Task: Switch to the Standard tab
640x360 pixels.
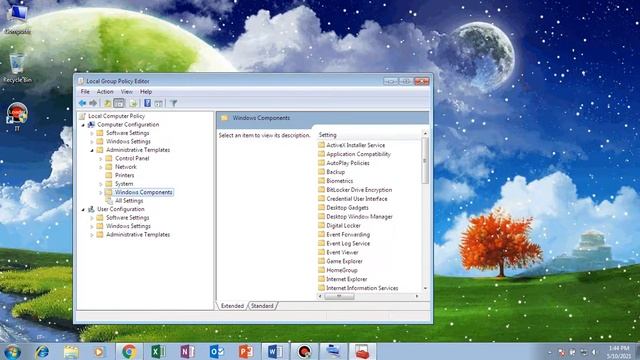Action: 262,306
